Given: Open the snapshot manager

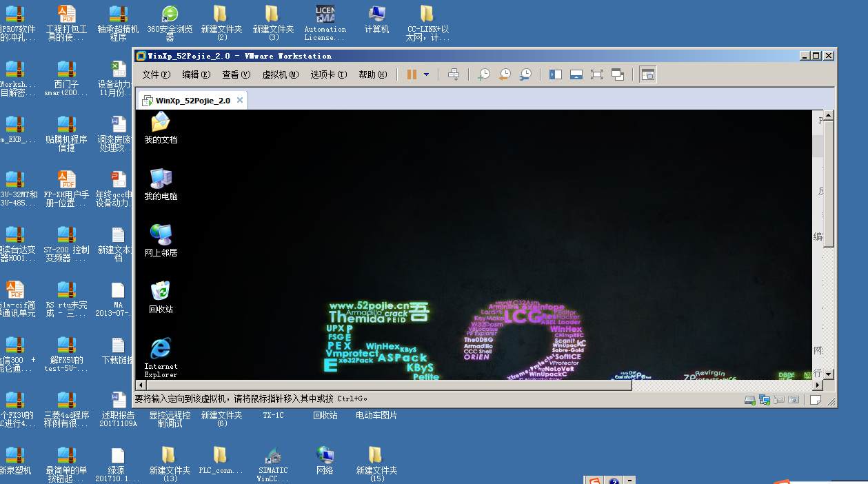Looking at the screenshot, I should (525, 74).
